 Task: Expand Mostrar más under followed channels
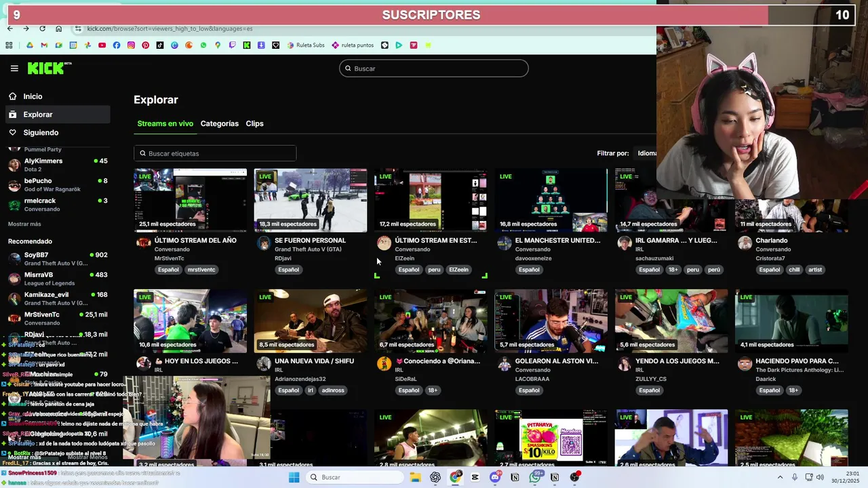[24, 224]
